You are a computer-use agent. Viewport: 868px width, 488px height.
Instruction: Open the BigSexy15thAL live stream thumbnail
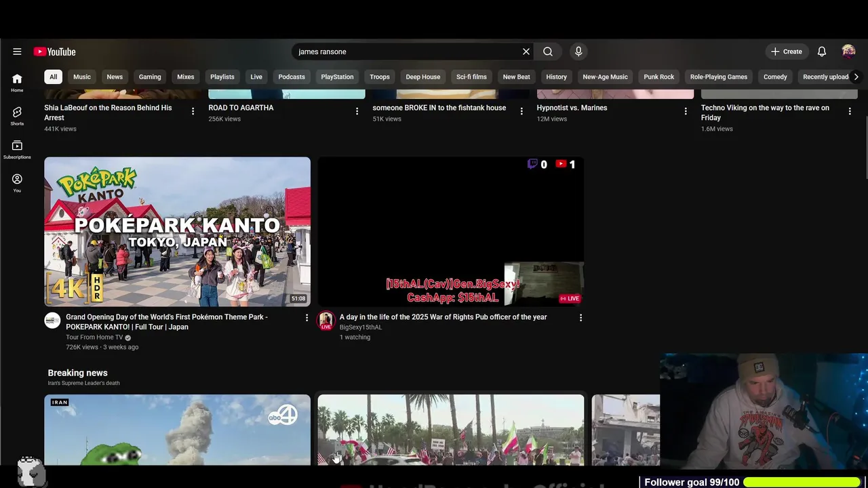(x=451, y=232)
